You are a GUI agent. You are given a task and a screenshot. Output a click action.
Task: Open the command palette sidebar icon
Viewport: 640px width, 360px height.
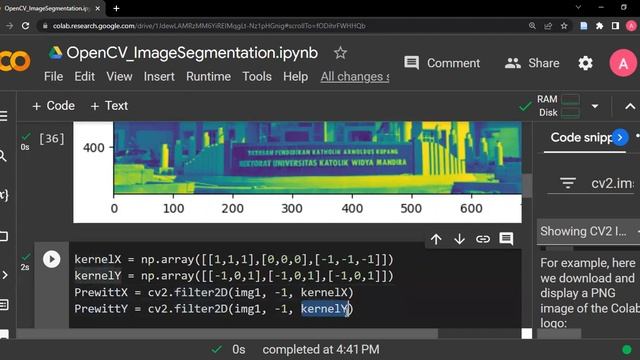pyautogui.click(x=4, y=304)
